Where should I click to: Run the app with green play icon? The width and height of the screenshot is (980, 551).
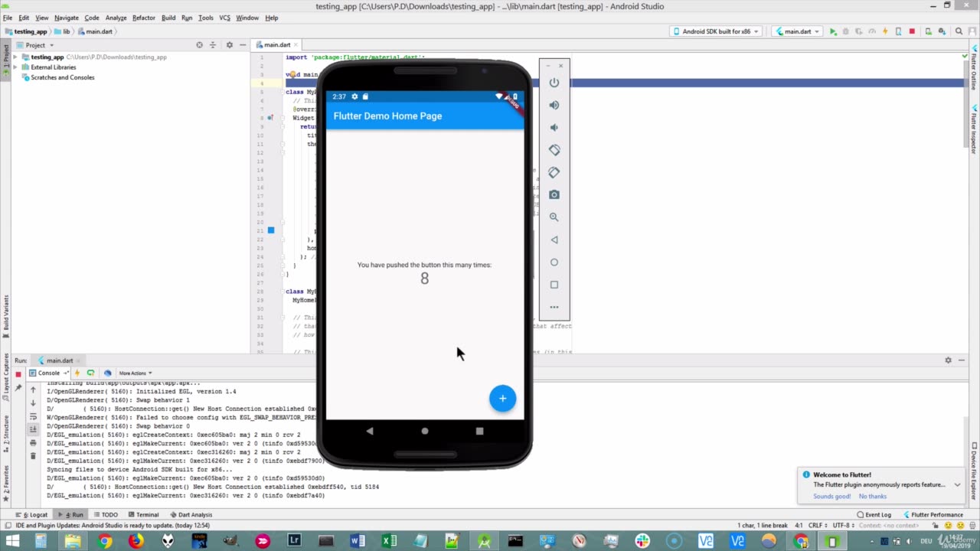[x=833, y=31]
